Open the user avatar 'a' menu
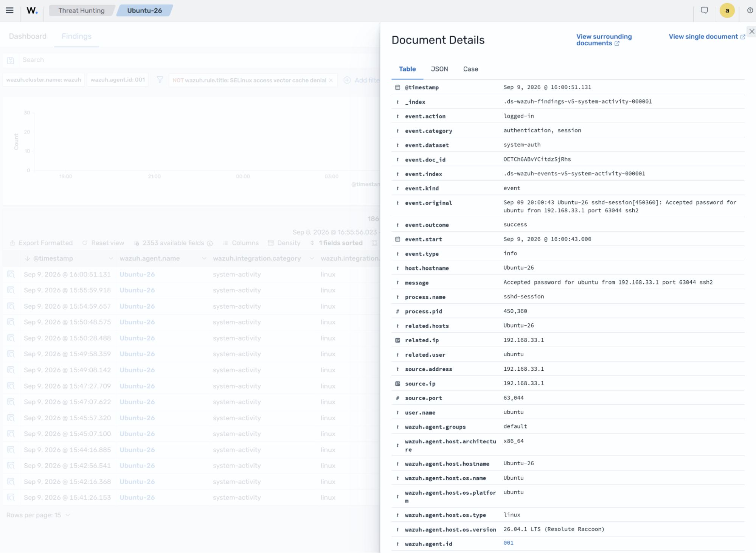Viewport: 756px width, 553px height. coord(727,10)
